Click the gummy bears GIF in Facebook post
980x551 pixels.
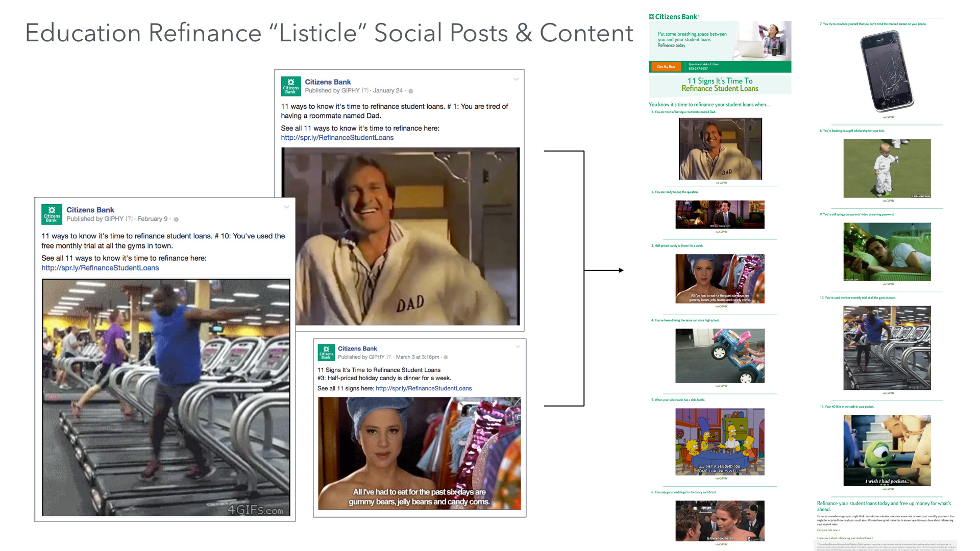420,453
